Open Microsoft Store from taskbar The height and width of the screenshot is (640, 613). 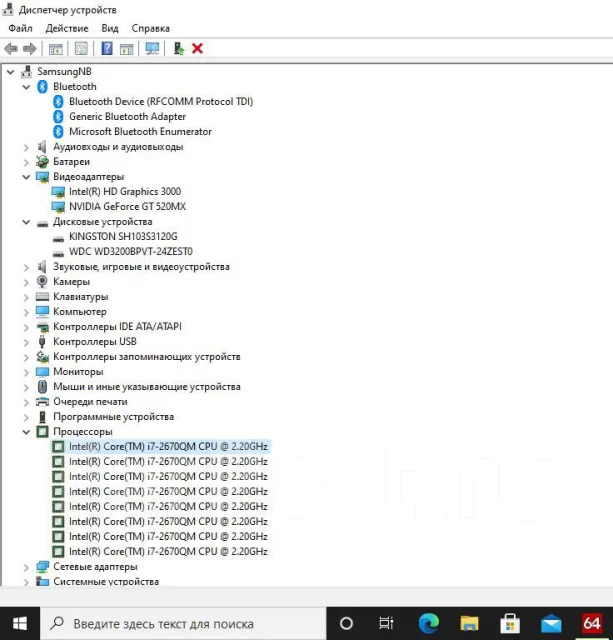[x=510, y=624]
